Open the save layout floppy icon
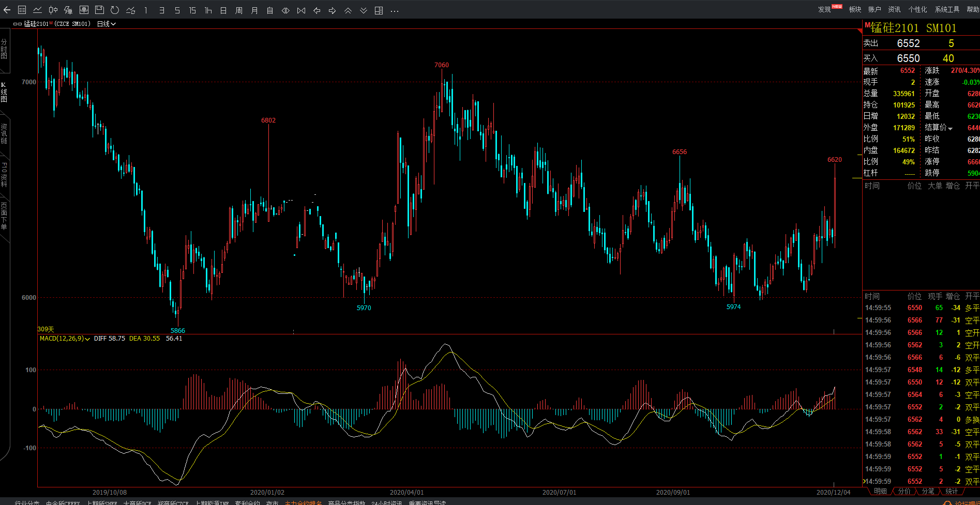Viewport: 980px width, 505px height. click(99, 10)
